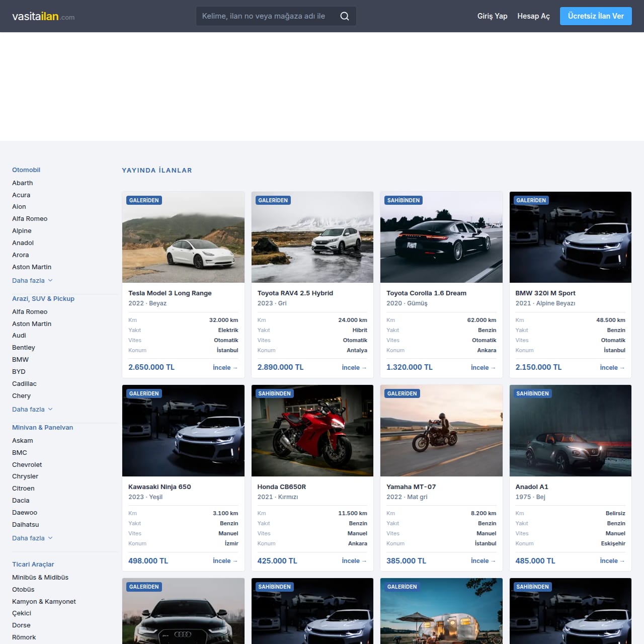Open the Otomobil category heading

coord(26,170)
